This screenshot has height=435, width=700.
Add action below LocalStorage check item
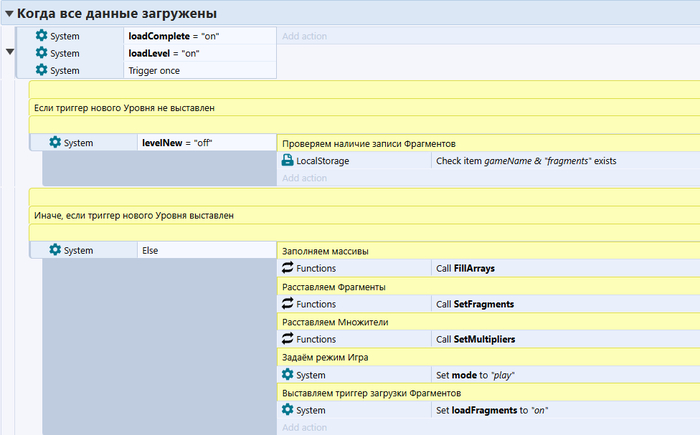pyautogui.click(x=304, y=178)
